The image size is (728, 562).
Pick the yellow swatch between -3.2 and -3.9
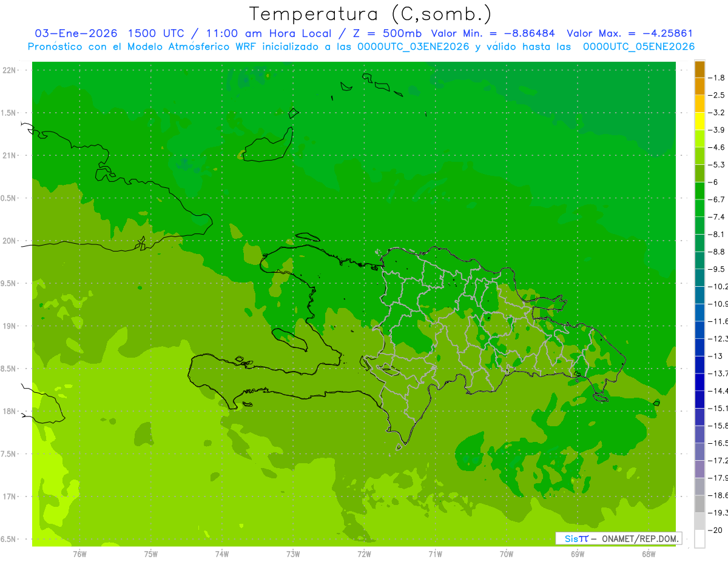[x=699, y=121]
